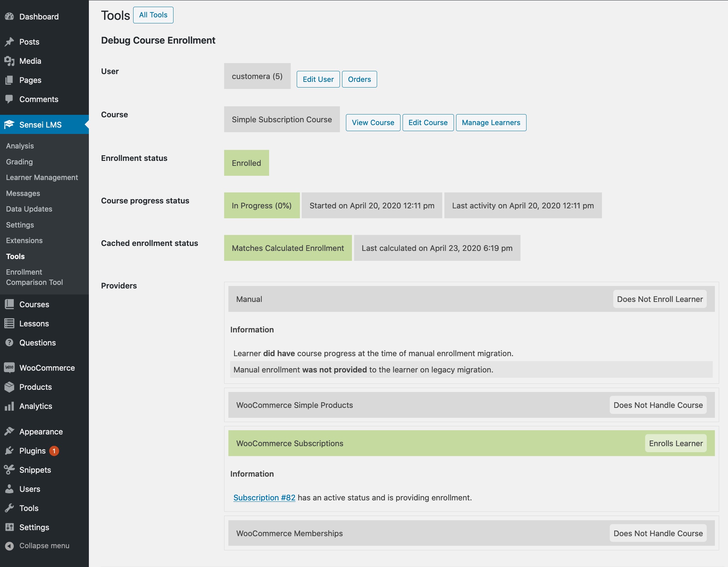Open Grading submenu item
Screen dimensions: 728x567
pyautogui.click(x=19, y=162)
